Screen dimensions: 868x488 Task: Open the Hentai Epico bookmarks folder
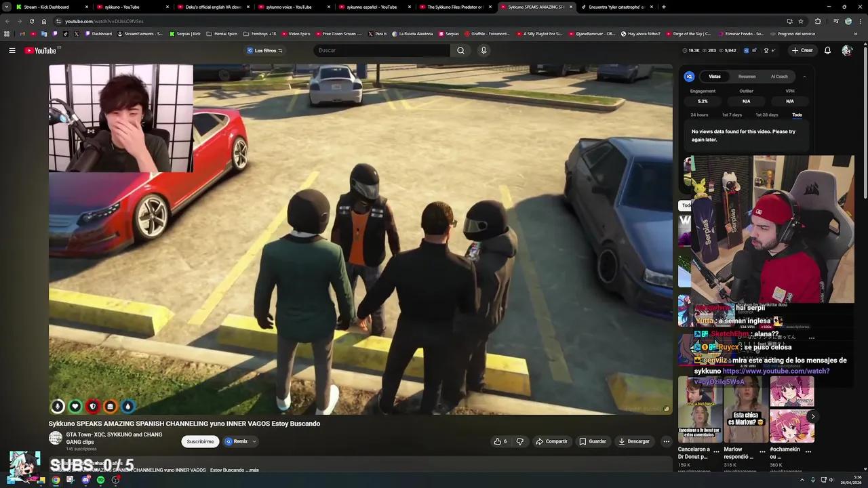pyautogui.click(x=222, y=33)
